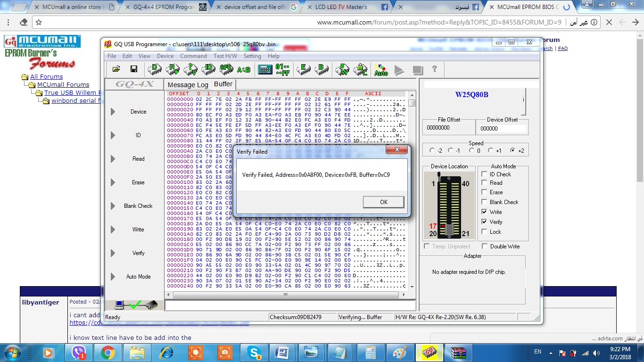This screenshot has height=362, width=644.
Task: Open the Edit menu
Action: coord(127,56)
